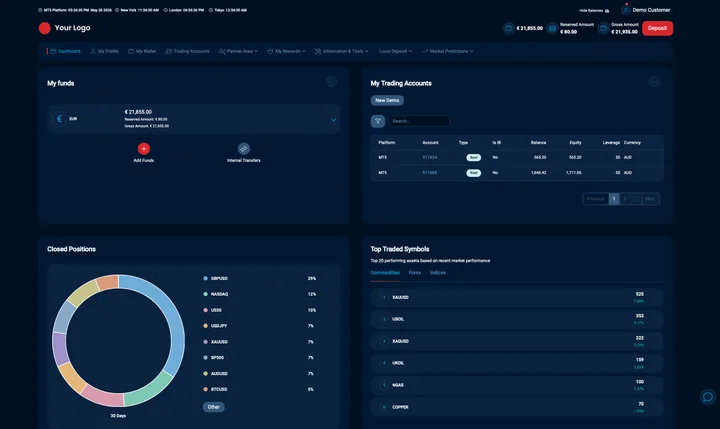Screen dimensions: 720x429
Task: Click the green donut chart segment
Action: click(151, 390)
